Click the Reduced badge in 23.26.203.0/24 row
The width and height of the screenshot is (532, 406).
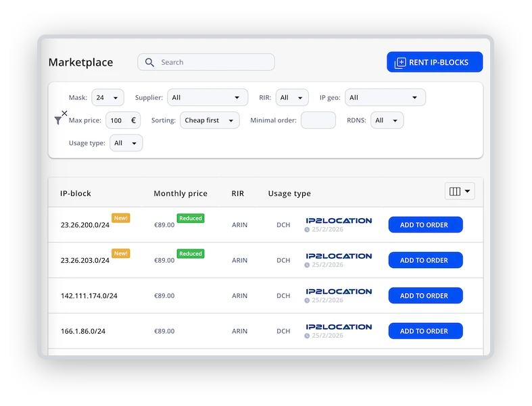click(x=191, y=254)
